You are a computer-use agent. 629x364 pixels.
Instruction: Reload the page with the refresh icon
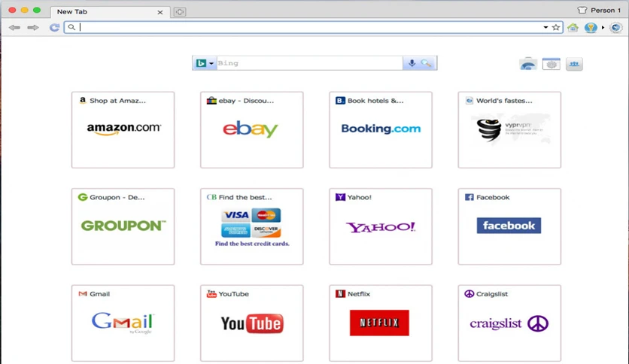[54, 27]
